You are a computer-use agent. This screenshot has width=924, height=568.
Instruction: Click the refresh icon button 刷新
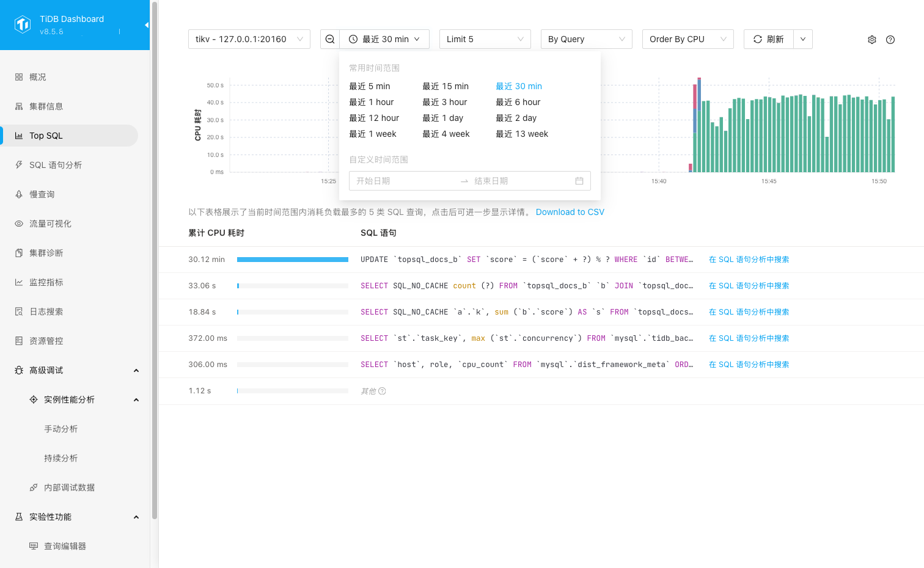click(x=769, y=39)
